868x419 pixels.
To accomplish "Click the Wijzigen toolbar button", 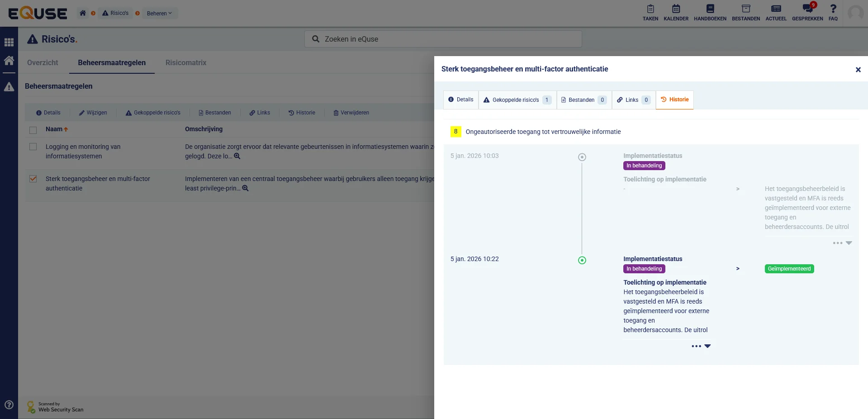I will tap(93, 113).
